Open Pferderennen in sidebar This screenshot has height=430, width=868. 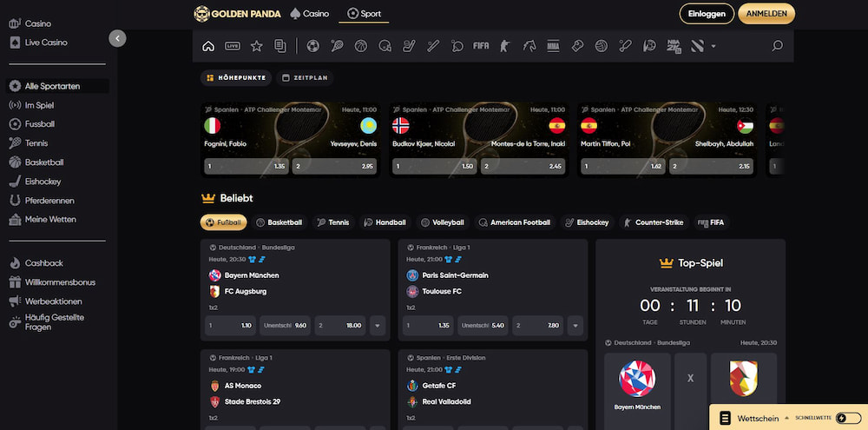pyautogui.click(x=49, y=201)
